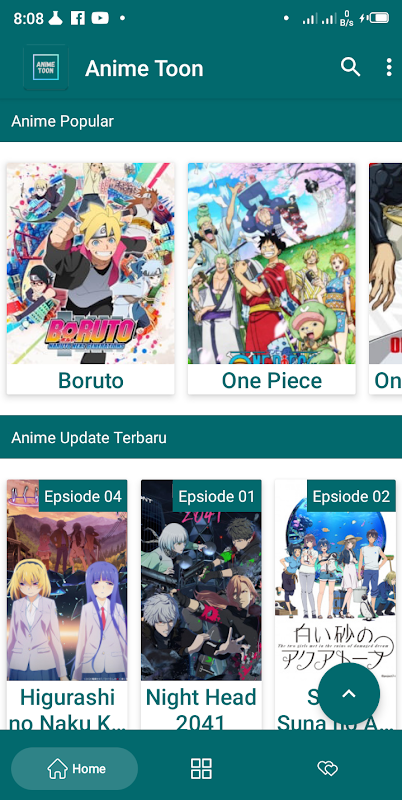402x800 pixels.
Task: Open the favorites hearts tab icon
Action: [x=328, y=769]
